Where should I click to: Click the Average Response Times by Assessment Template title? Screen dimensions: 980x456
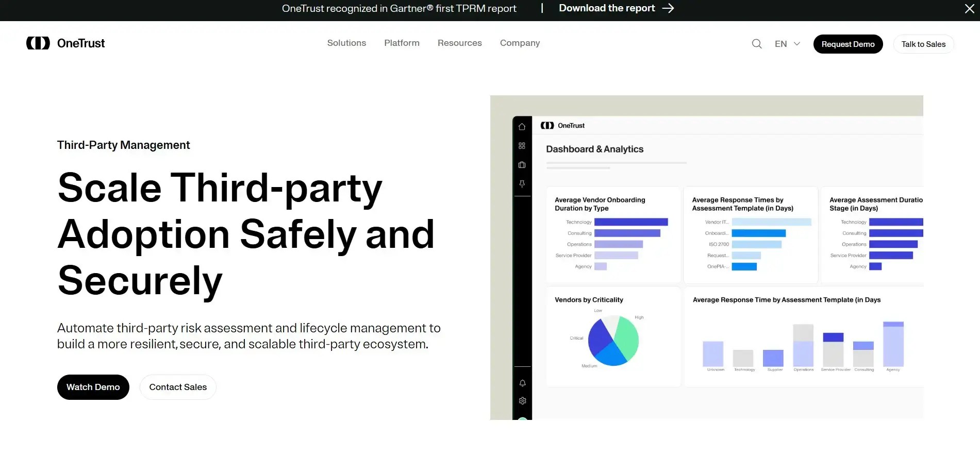click(742, 204)
